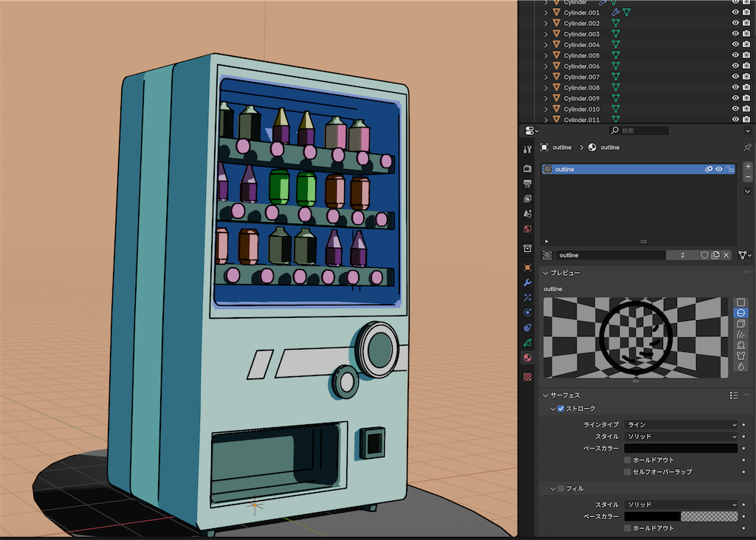Toggle pin on the properties editor
Image resolution: width=756 pixels, height=540 pixels.
(747, 147)
